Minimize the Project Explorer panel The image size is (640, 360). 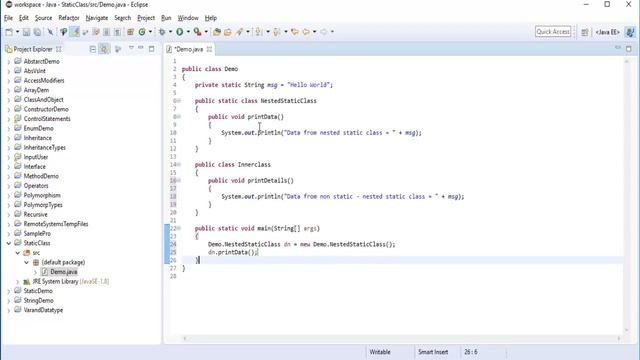click(x=141, y=48)
